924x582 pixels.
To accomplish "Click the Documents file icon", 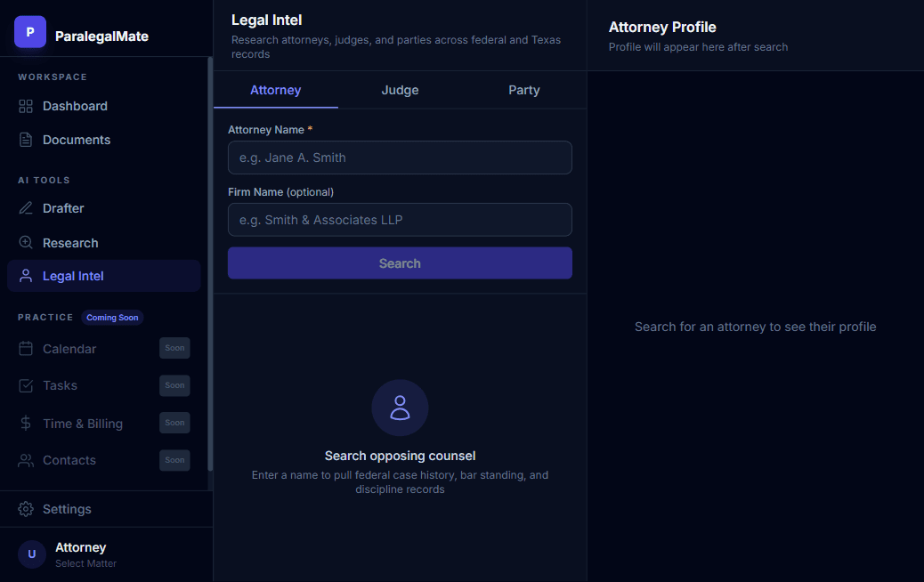I will pos(25,140).
